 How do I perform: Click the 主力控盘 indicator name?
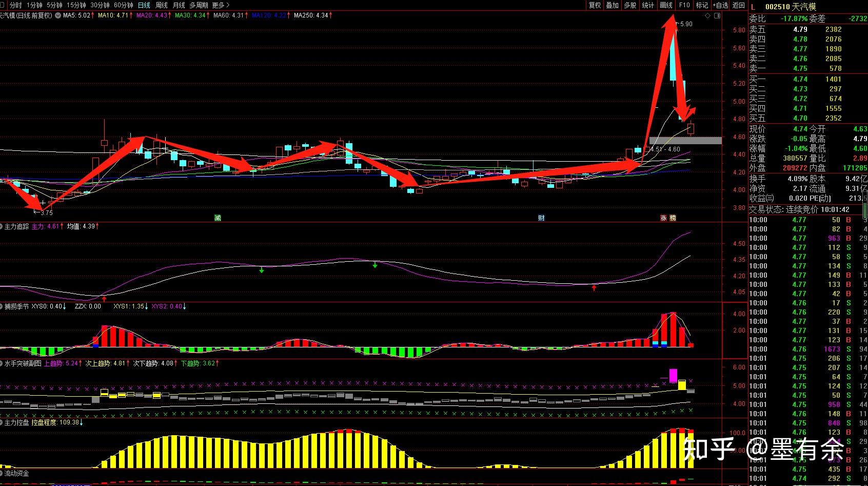click(16, 422)
